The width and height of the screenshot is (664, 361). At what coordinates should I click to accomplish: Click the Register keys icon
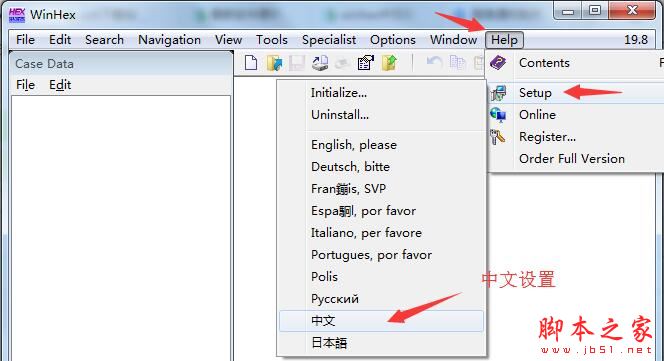pos(498,137)
